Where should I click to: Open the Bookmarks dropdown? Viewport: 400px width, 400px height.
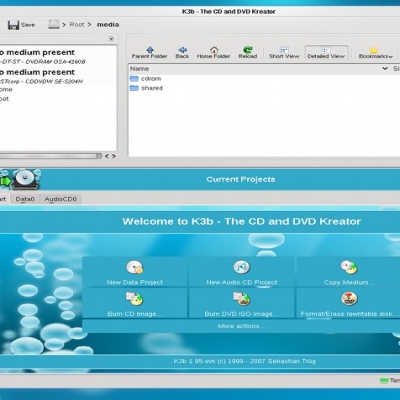tap(376, 53)
